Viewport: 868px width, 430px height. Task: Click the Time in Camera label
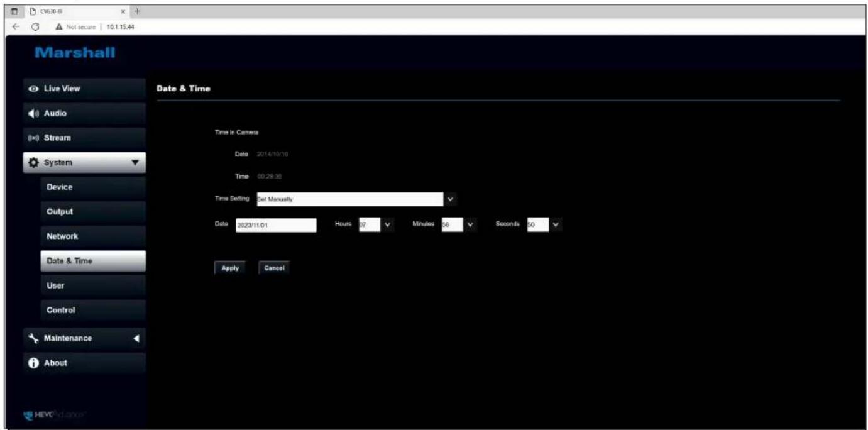[237, 133]
